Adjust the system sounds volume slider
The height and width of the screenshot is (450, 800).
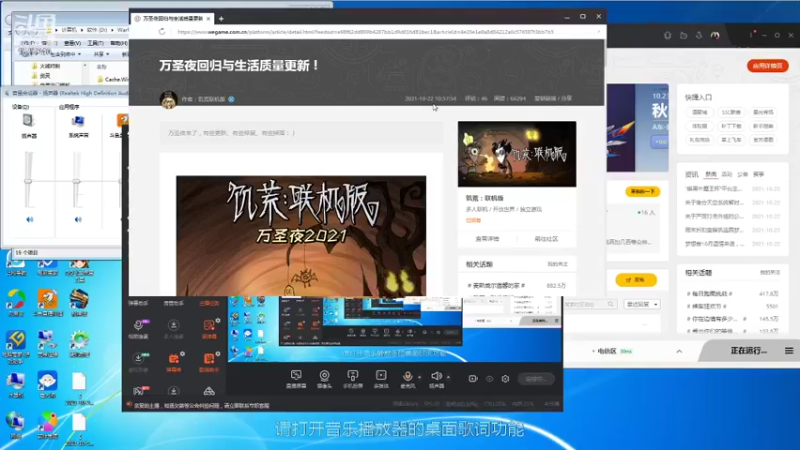pyautogui.click(x=77, y=181)
